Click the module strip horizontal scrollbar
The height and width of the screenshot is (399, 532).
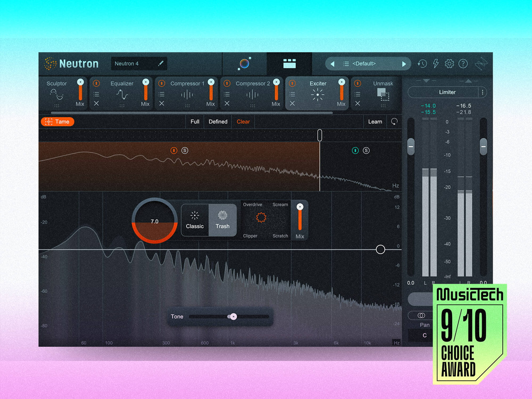192,113
